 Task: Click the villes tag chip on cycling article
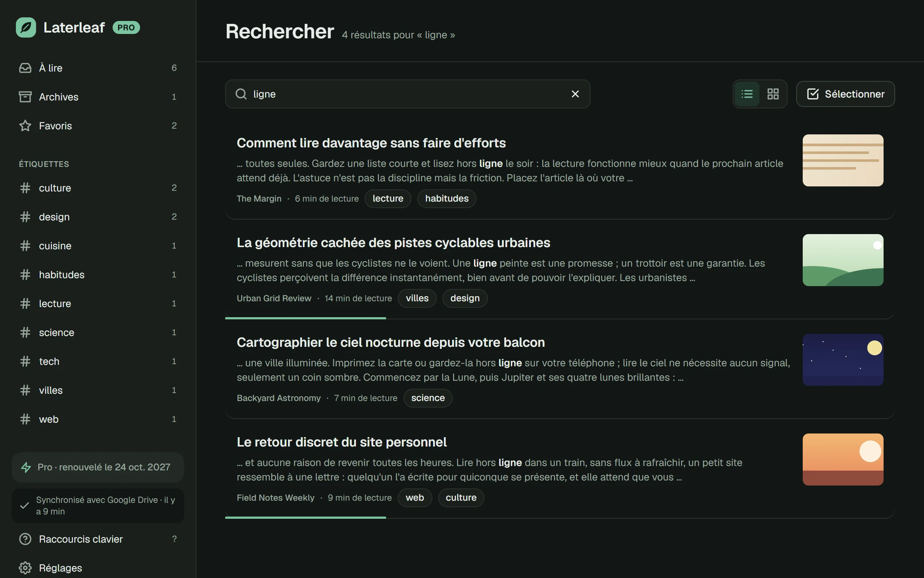tap(417, 298)
